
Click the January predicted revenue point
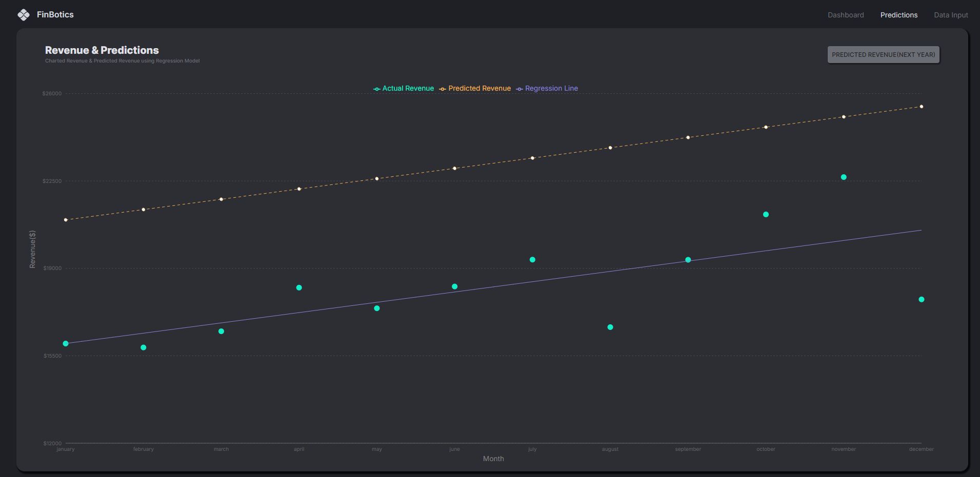(66, 220)
